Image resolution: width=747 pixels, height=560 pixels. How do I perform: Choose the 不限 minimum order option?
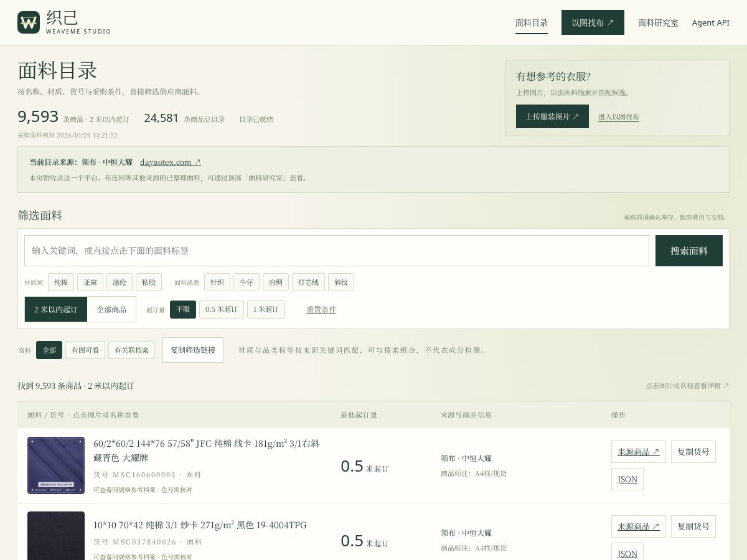coord(183,309)
